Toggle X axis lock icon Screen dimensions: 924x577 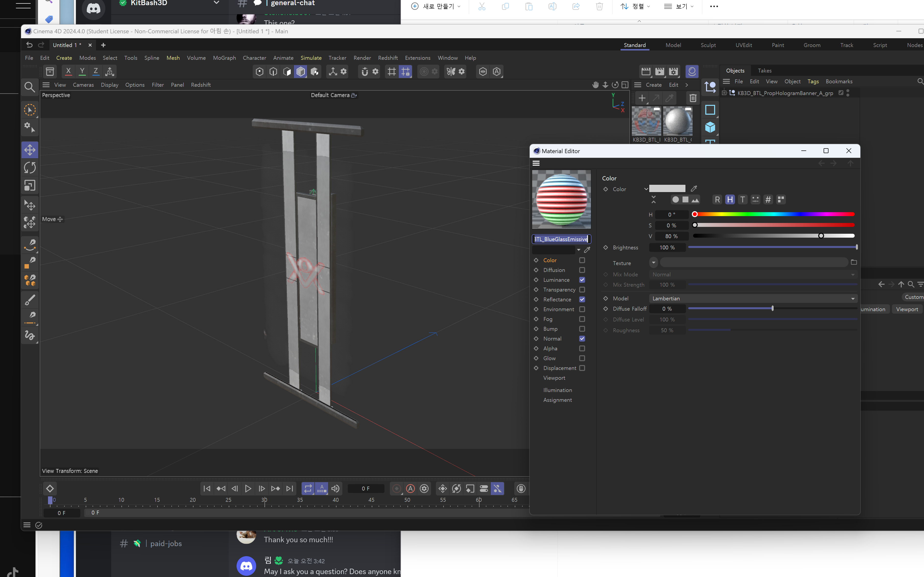68,71
